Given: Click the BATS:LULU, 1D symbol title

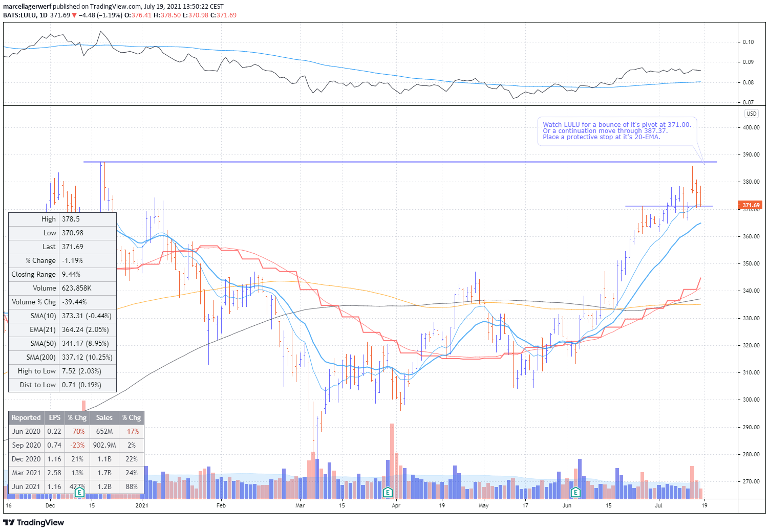Looking at the screenshot, I should pyautogui.click(x=25, y=15).
